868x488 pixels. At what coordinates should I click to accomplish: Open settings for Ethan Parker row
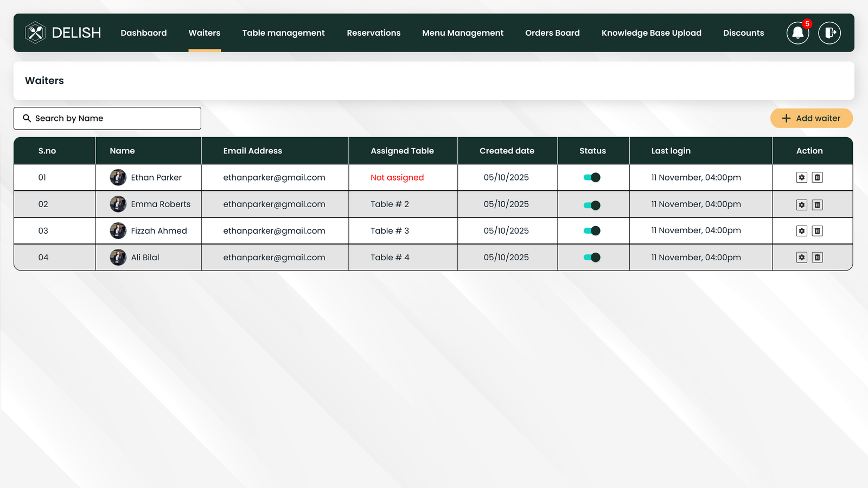pos(802,177)
